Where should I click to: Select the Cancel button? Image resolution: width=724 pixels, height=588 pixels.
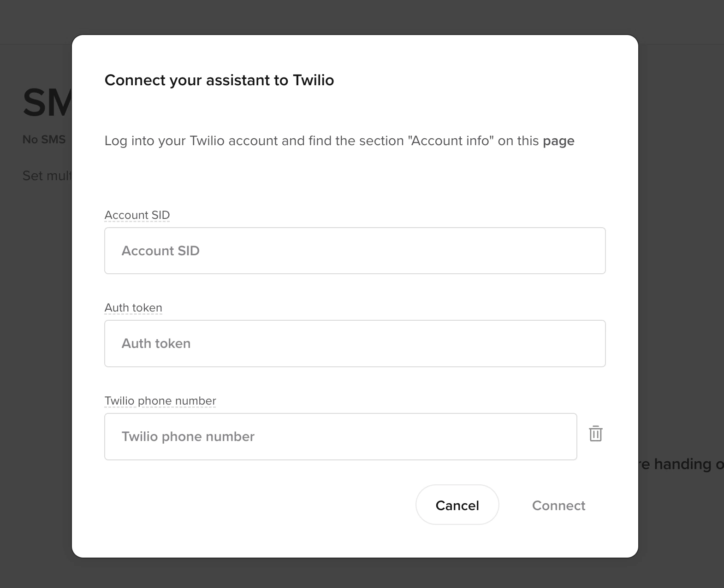(457, 505)
